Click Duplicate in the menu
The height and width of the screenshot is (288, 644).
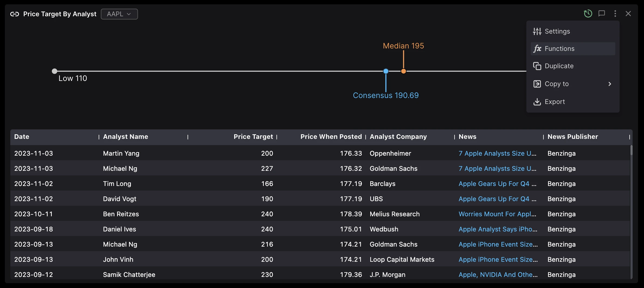559,66
